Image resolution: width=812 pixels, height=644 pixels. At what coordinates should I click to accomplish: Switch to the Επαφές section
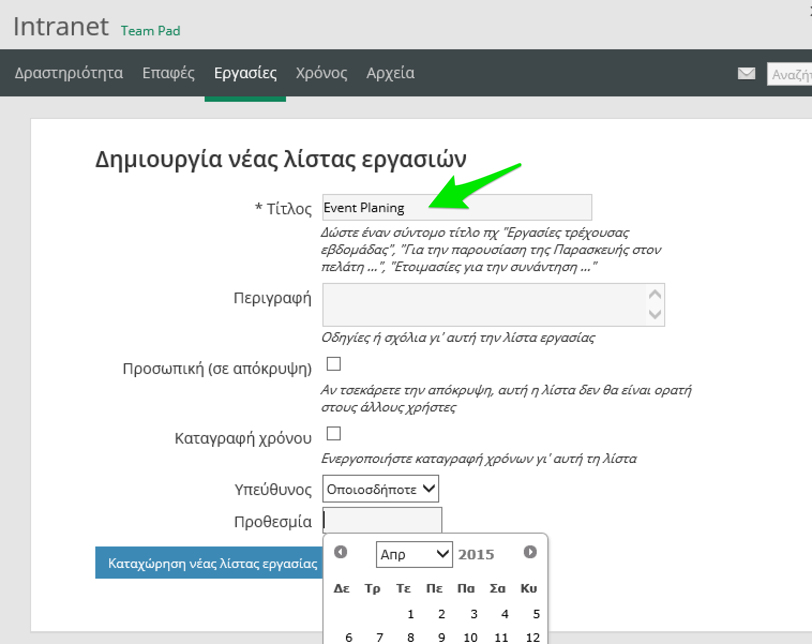coord(168,73)
